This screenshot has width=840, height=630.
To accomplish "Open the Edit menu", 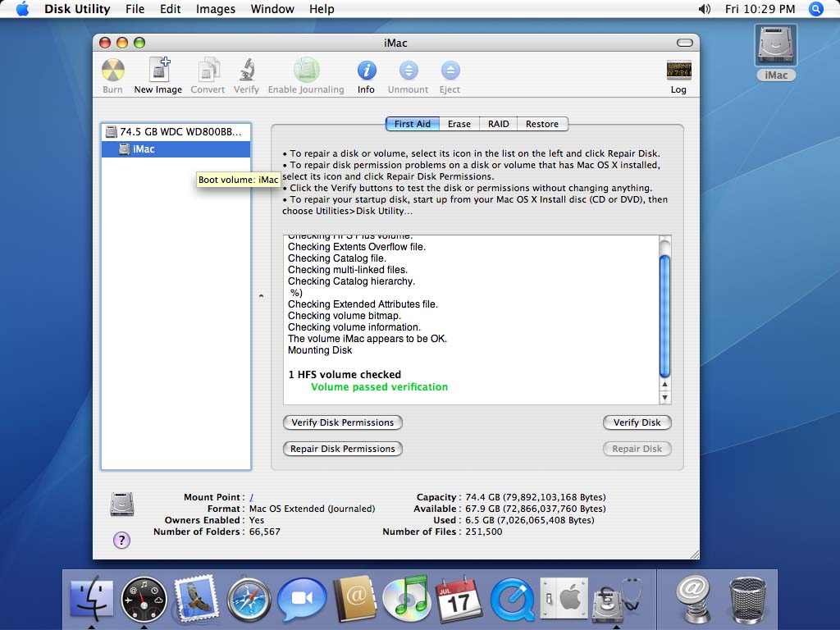I will pos(171,9).
